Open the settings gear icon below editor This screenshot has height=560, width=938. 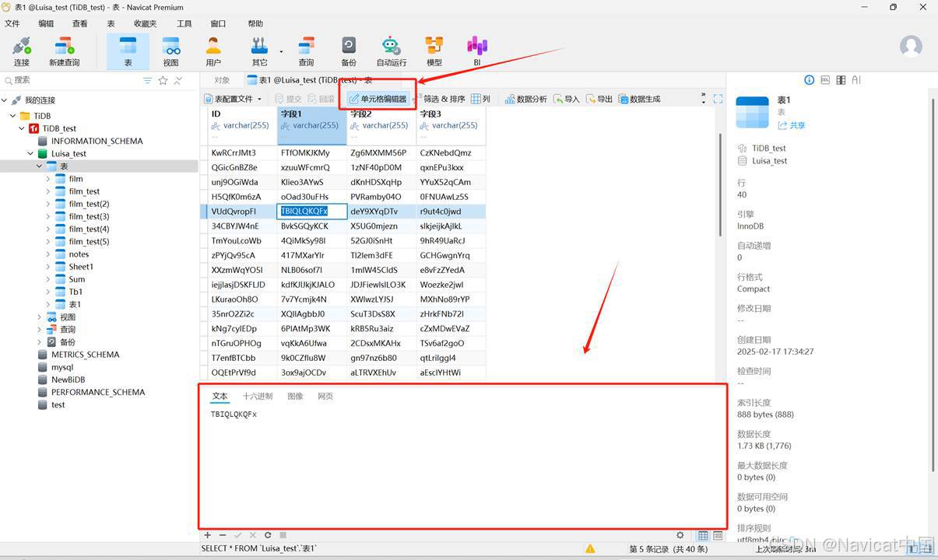click(680, 535)
